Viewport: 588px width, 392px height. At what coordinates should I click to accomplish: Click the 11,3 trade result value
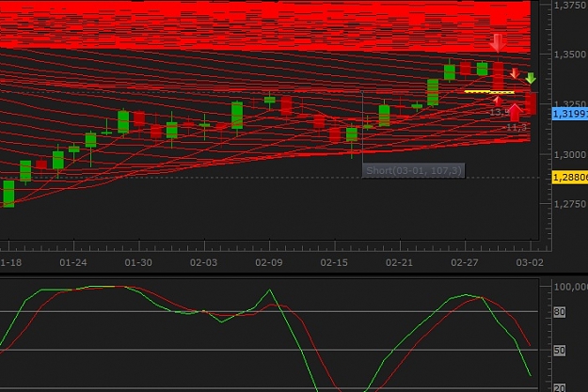(x=516, y=128)
